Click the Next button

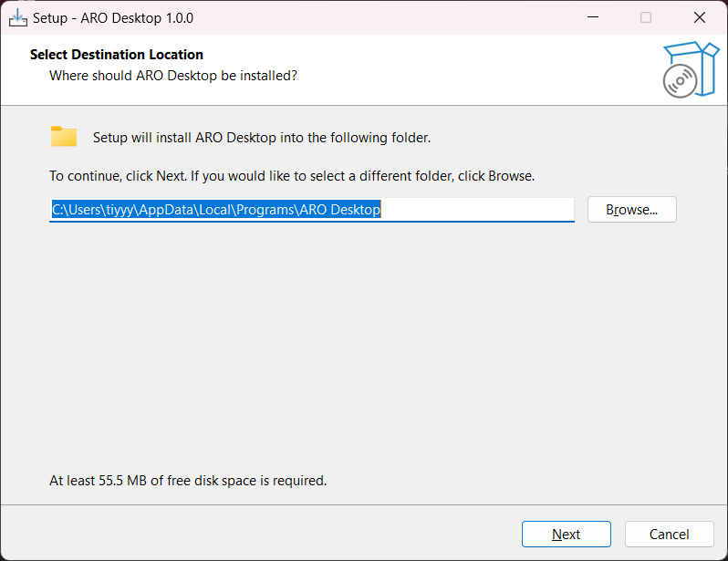tap(566, 534)
